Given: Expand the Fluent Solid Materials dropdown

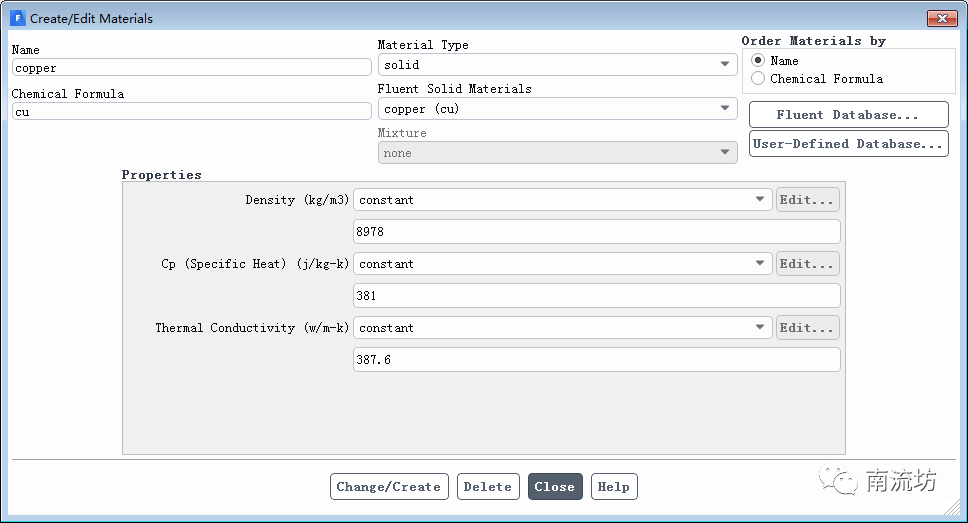Looking at the screenshot, I should 557,109.
